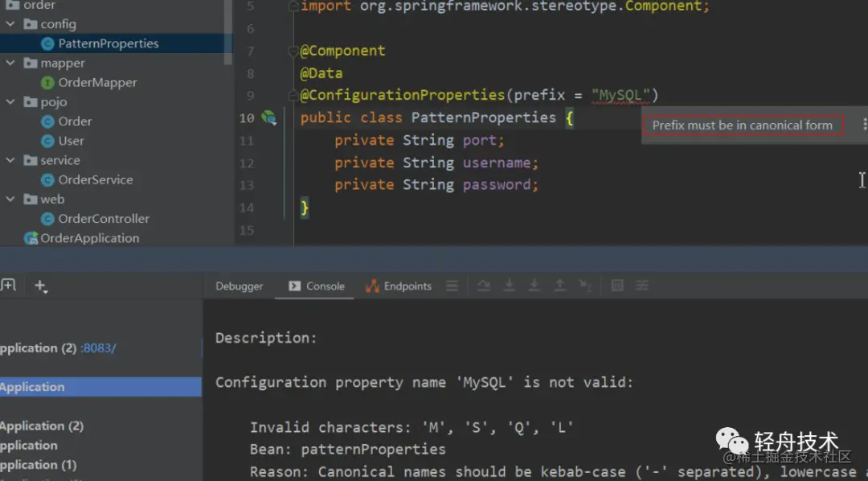Image resolution: width=868 pixels, height=481 pixels.
Task: Click 'Configuration property name' console line
Action: pyautogui.click(x=424, y=382)
